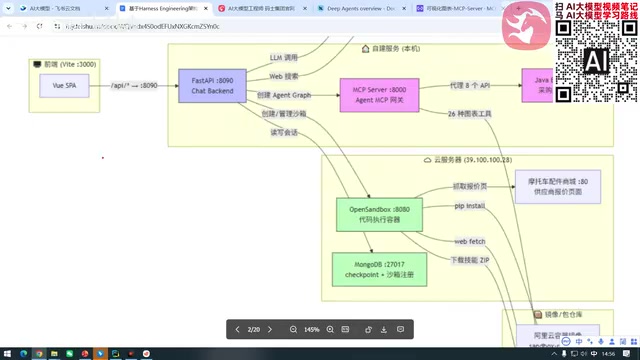Click the '26 种图表工具' label
640x360 pixels.
470,114
